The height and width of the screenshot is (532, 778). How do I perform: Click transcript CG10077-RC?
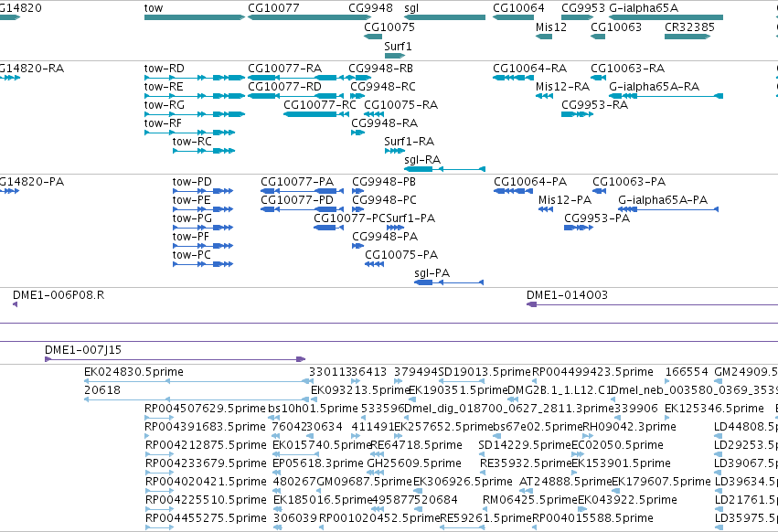click(316, 114)
